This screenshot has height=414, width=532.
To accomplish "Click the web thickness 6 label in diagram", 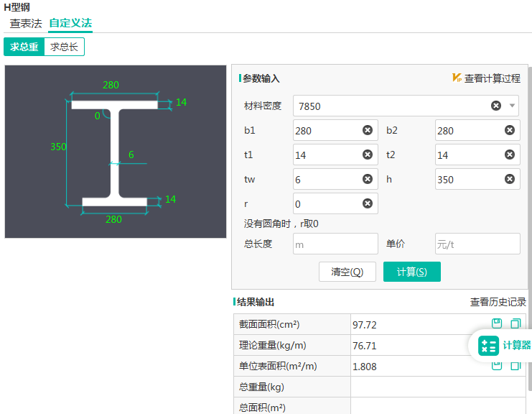I will [x=131, y=155].
